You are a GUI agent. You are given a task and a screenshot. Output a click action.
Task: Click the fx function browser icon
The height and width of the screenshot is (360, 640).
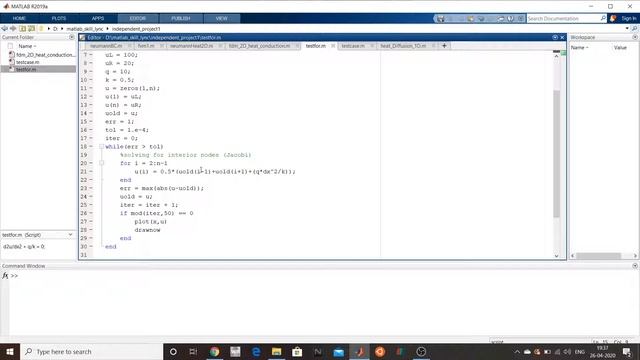pyautogui.click(x=5, y=276)
